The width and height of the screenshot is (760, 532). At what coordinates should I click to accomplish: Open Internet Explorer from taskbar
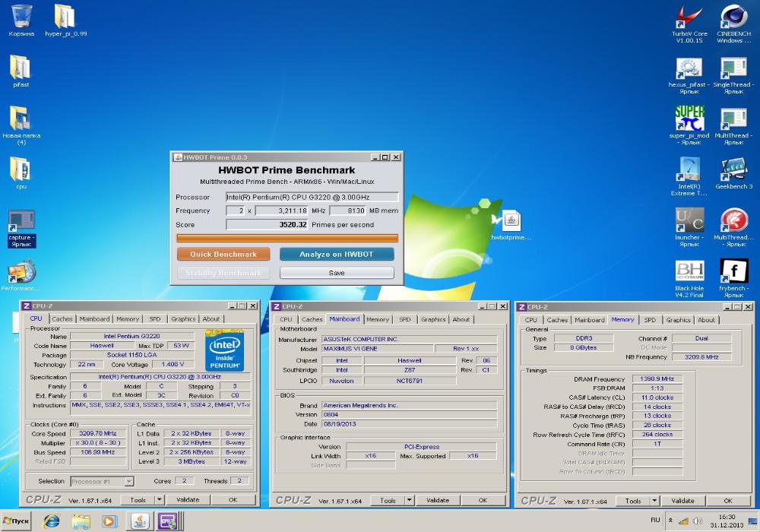coord(51,521)
